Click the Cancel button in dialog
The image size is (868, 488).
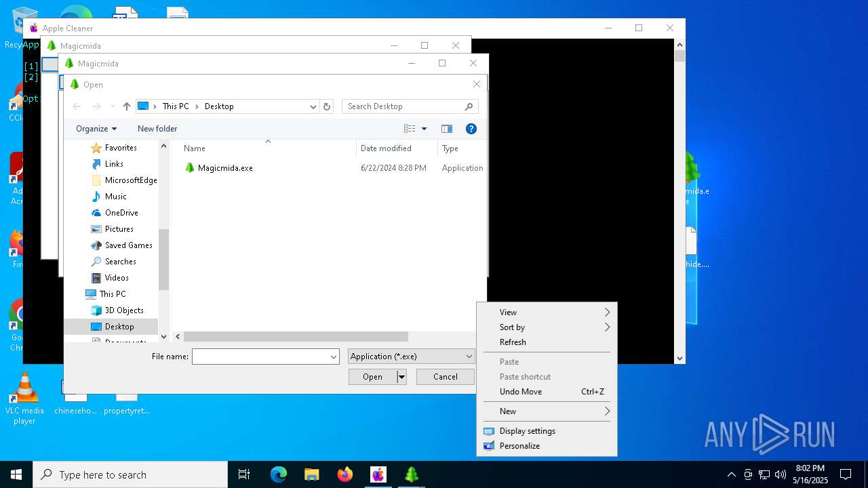[x=446, y=377]
